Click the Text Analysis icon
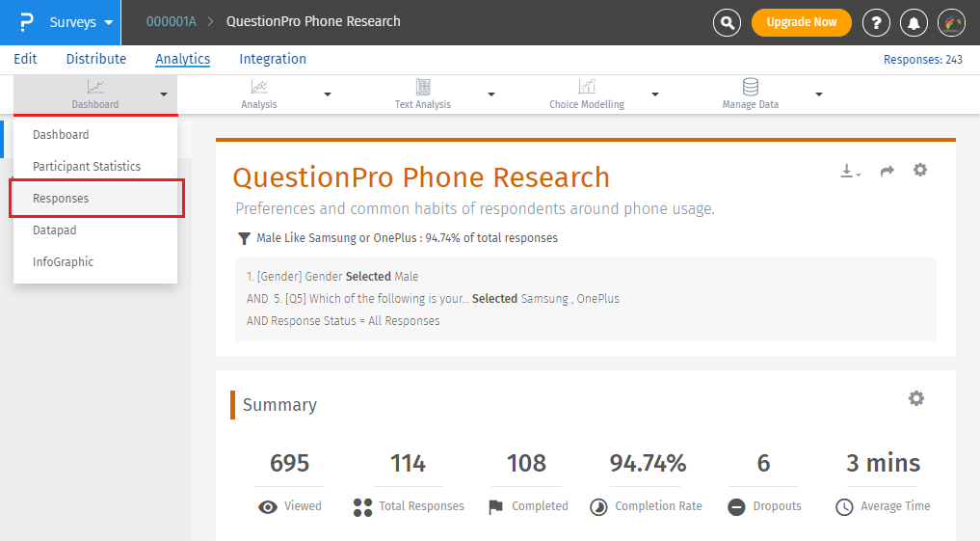This screenshot has width=980, height=541. tap(423, 87)
